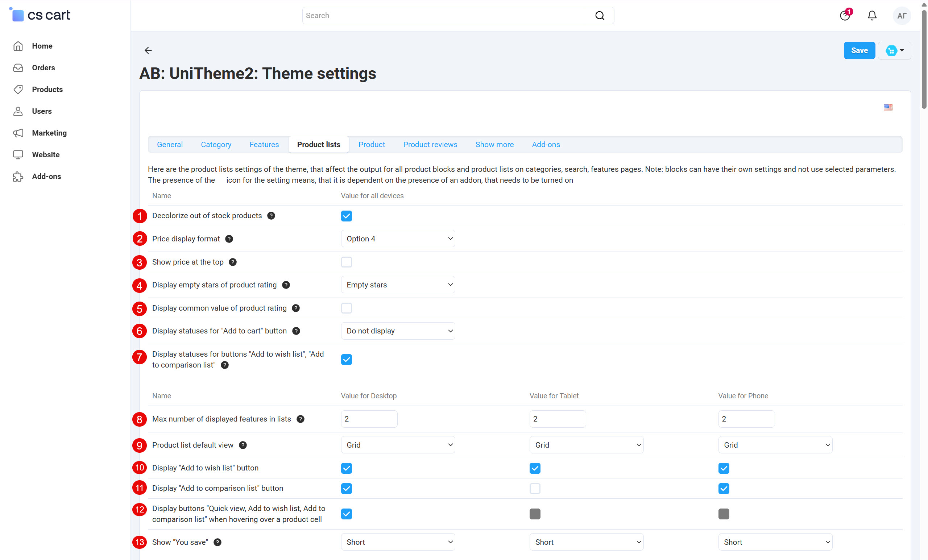This screenshot has height=560, width=928.
Task: Open Marketing in the sidebar
Action: click(x=49, y=133)
